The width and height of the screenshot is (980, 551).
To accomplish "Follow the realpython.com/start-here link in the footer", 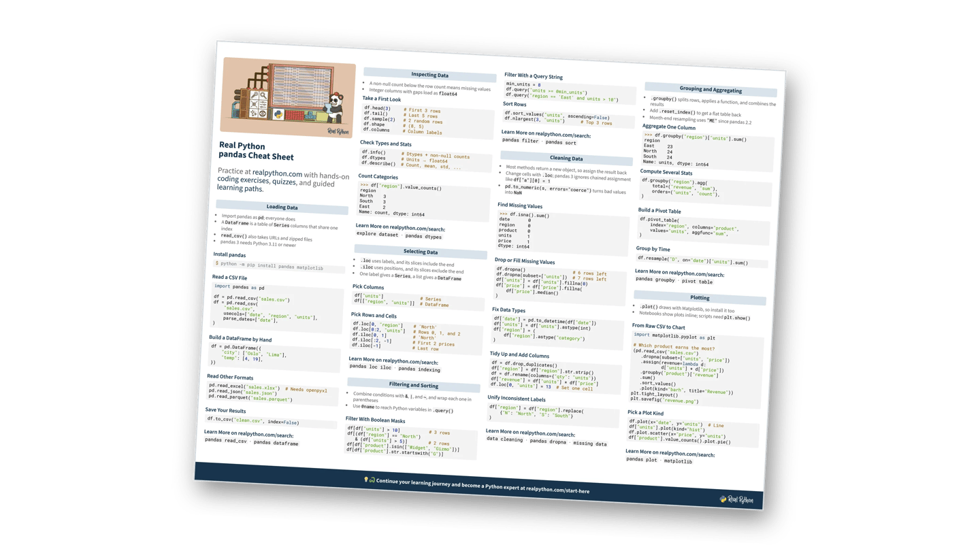I will [557, 490].
